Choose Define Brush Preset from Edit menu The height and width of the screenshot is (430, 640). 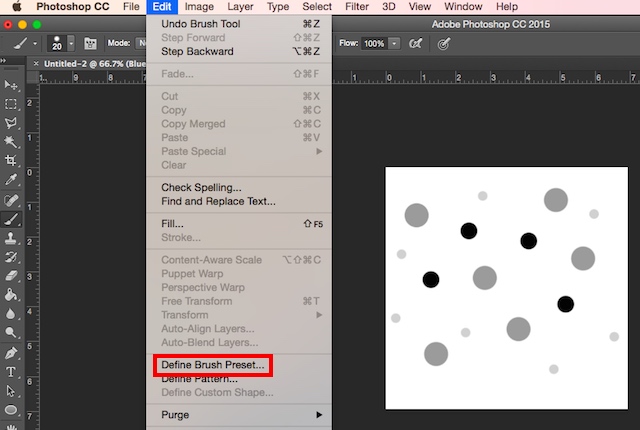(213, 365)
